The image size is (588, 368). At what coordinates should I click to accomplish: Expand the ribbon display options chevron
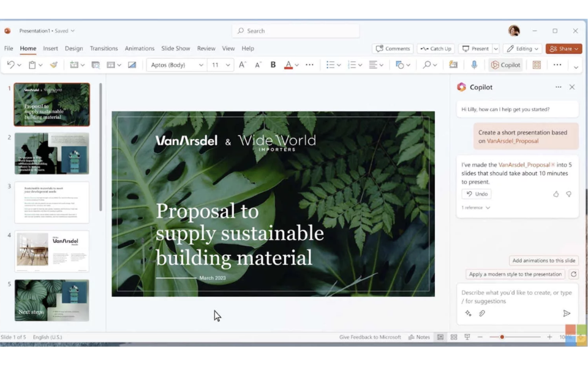tap(576, 67)
